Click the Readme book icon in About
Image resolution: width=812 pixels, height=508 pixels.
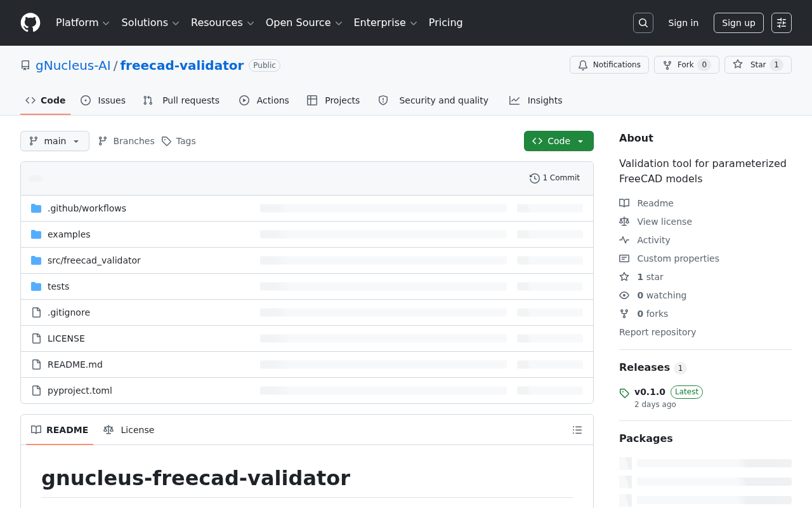[x=624, y=203]
